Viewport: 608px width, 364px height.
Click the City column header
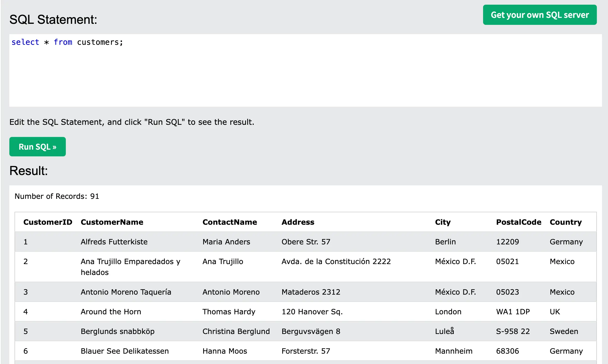point(443,222)
